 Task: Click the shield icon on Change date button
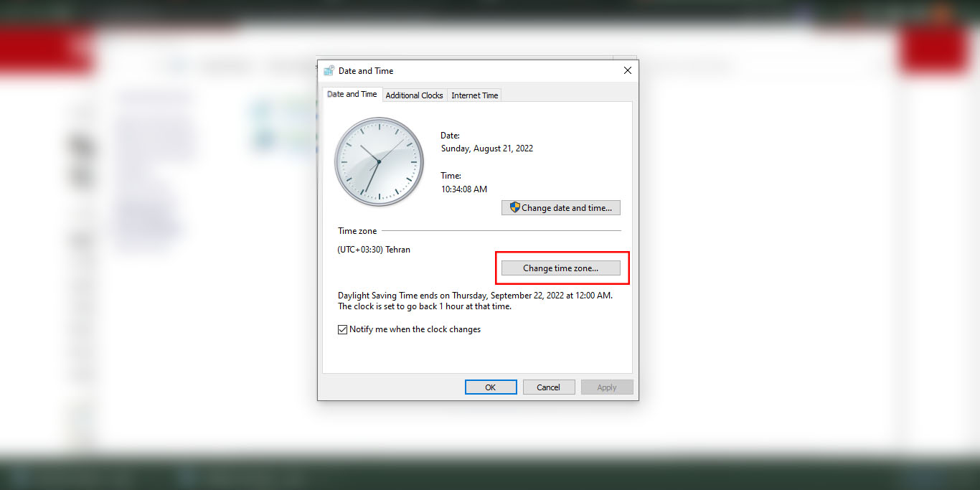coord(514,207)
